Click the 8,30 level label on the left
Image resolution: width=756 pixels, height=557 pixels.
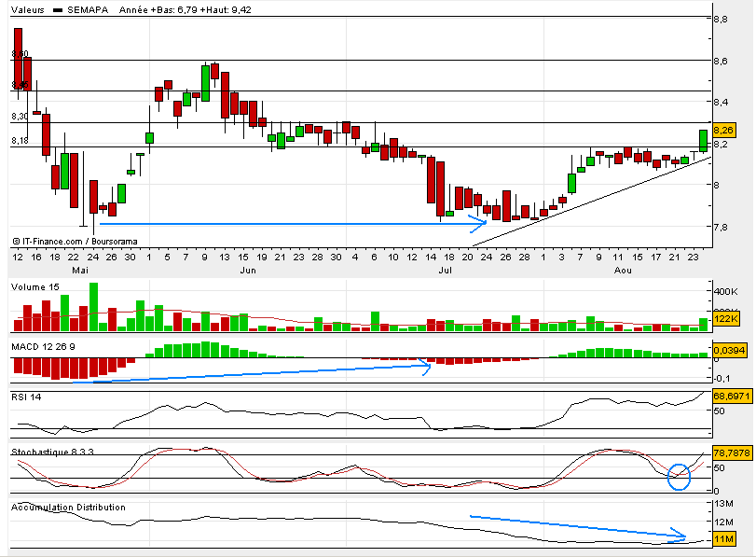click(x=20, y=116)
